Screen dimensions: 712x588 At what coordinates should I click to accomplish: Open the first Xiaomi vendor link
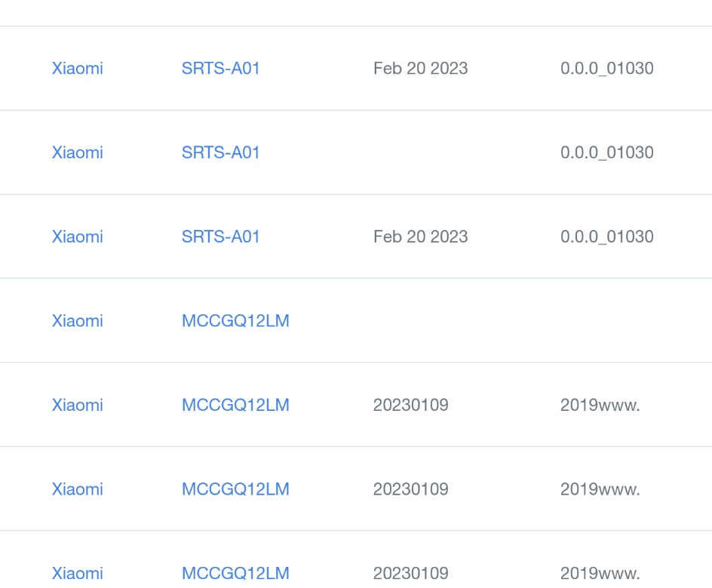(76, 68)
